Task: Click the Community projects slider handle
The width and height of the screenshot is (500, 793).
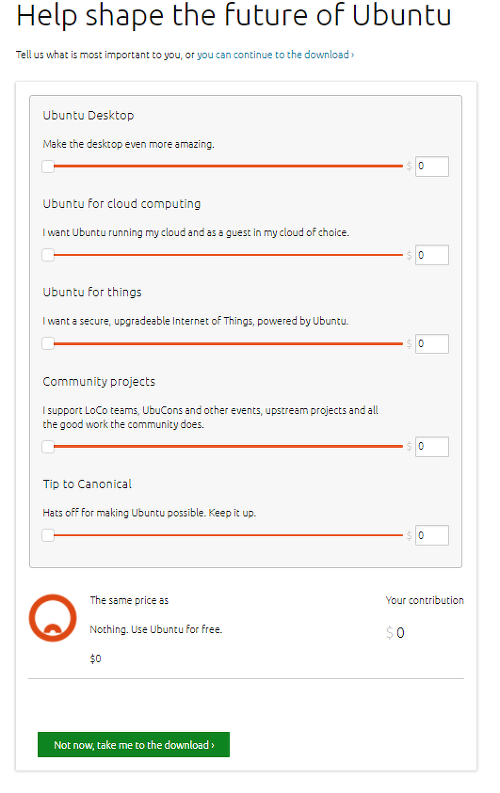Action: 48,447
